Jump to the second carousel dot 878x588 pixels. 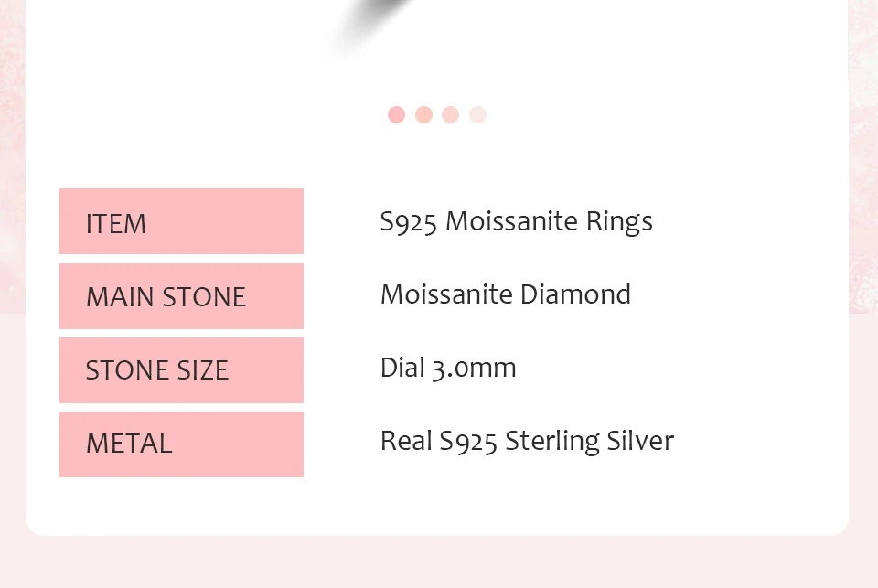423,114
